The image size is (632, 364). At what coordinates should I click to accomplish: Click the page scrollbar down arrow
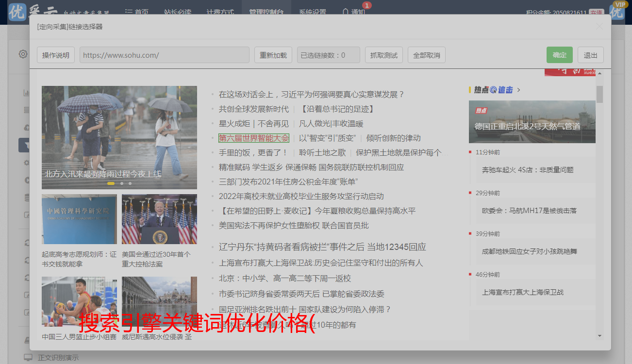[599, 335]
